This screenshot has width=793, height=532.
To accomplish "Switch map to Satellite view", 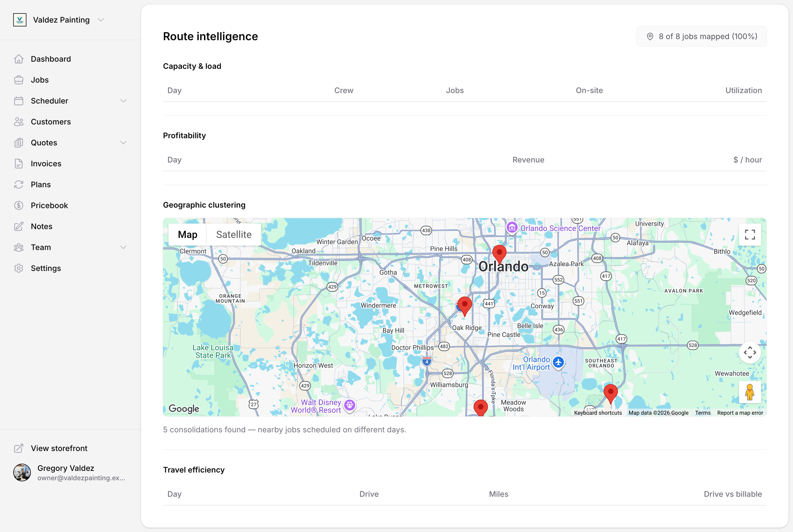I will [234, 234].
